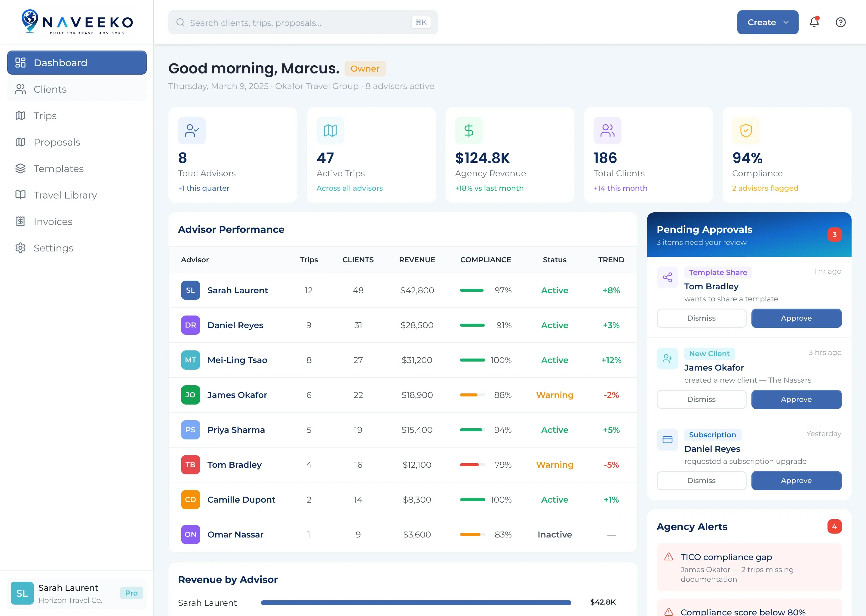The height and width of the screenshot is (616, 866).
Task: Open the help question mark icon
Action: coord(840,22)
